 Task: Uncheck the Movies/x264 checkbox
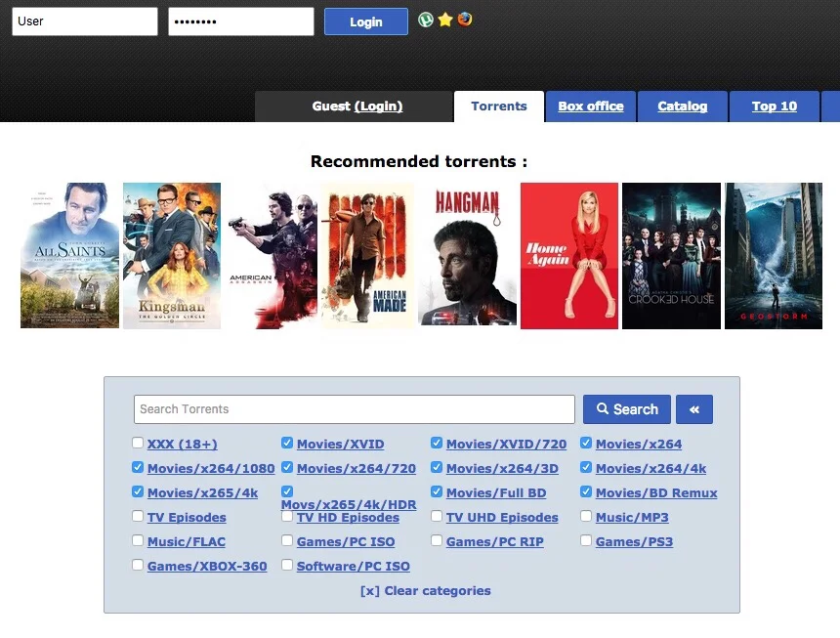pos(586,443)
